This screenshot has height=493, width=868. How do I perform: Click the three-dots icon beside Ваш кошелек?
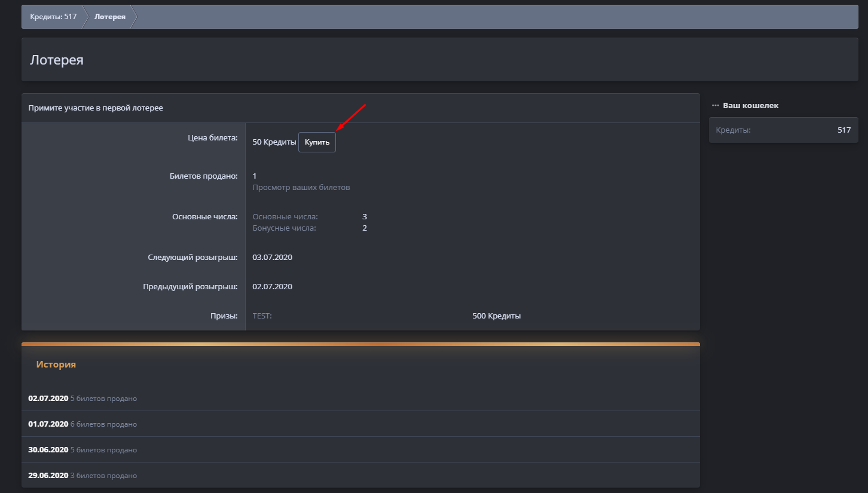pyautogui.click(x=715, y=106)
